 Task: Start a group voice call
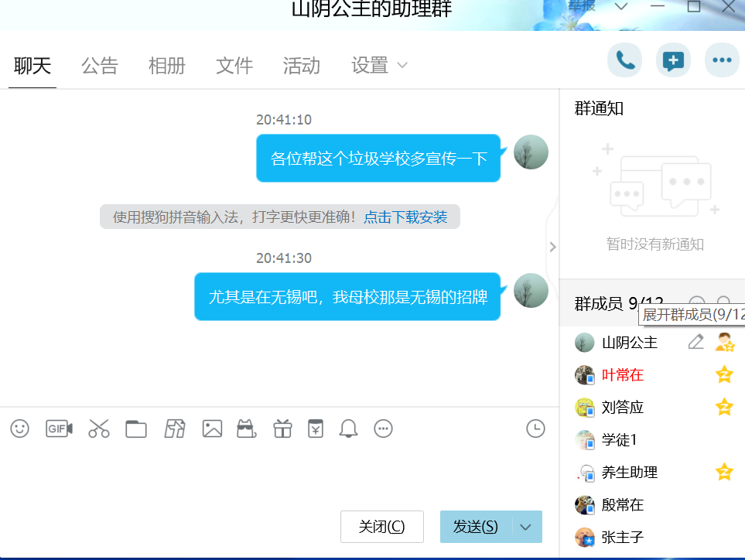click(x=625, y=60)
